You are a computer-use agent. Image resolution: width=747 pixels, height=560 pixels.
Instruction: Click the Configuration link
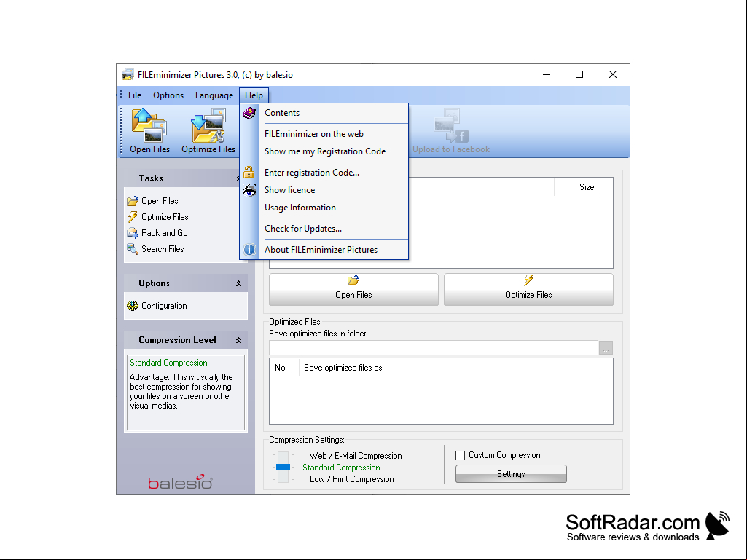(164, 306)
